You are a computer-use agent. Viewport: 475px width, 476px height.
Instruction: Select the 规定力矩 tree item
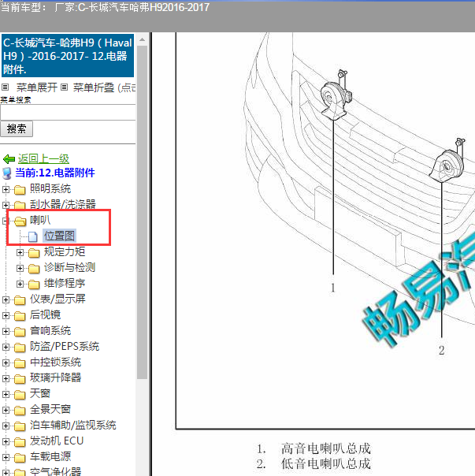click(65, 251)
